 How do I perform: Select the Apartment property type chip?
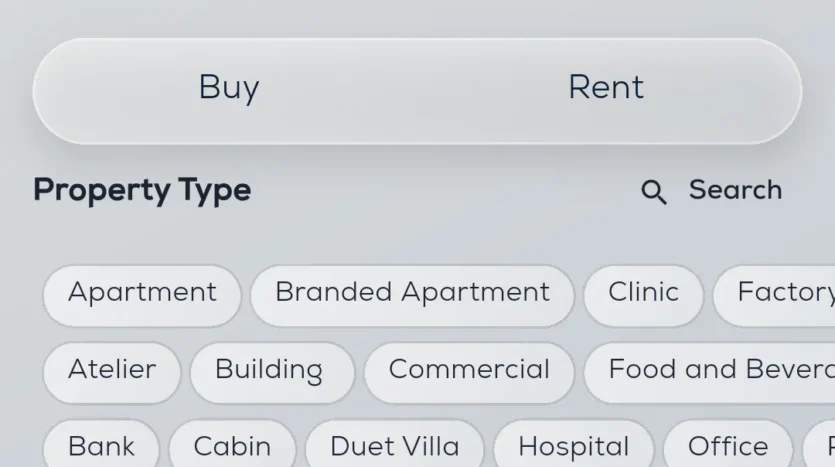(x=142, y=293)
